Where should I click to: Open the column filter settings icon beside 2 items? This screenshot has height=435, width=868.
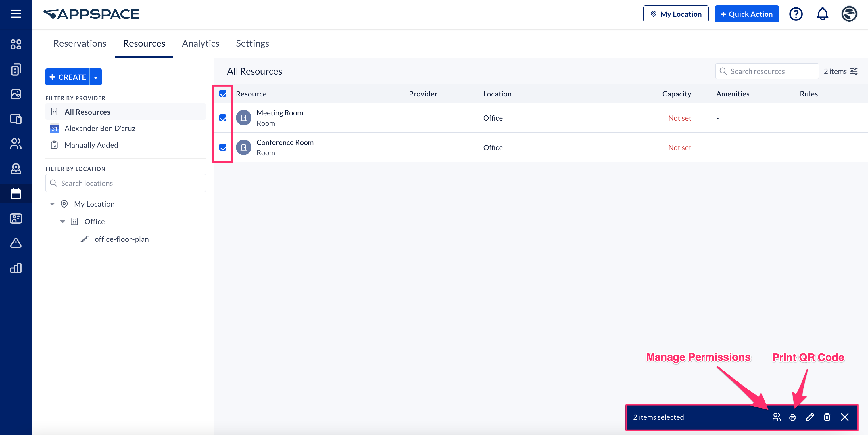coord(854,71)
